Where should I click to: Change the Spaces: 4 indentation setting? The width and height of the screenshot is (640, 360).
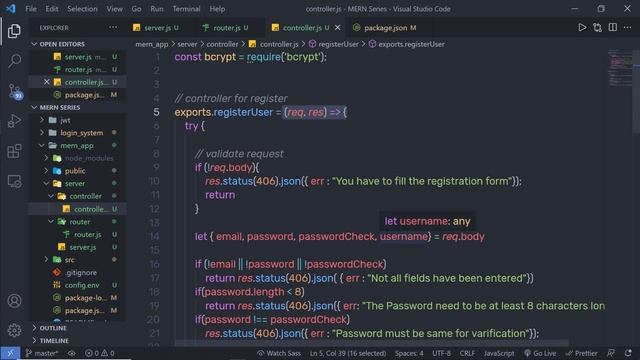pos(409,353)
